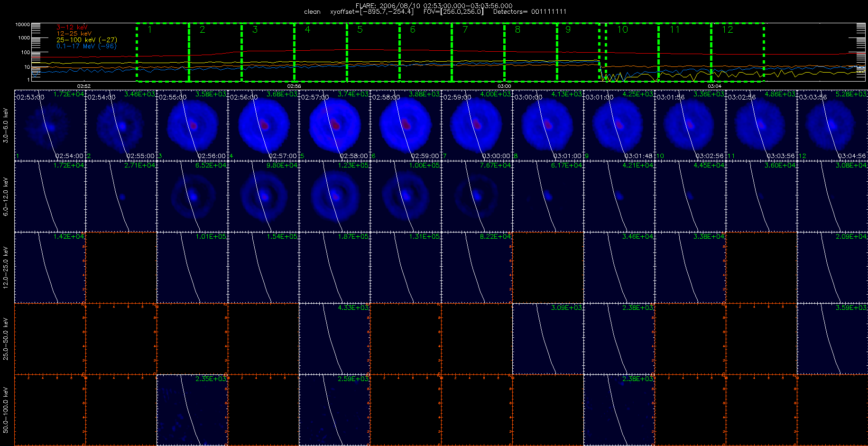The width and height of the screenshot is (868, 446).
Task: Open the 6.0-12.0 keV image labeled 2.71E+04
Action: tap(121, 196)
